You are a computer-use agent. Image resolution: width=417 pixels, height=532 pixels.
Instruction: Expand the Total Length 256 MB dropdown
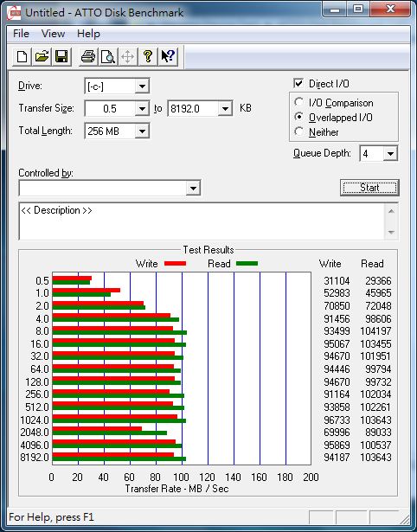pos(142,131)
